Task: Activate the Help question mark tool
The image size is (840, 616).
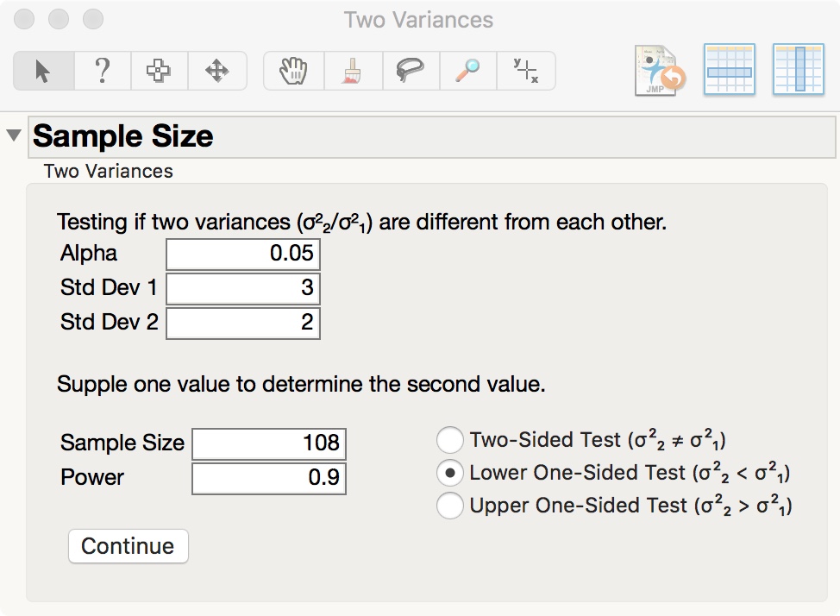Action: click(x=103, y=71)
